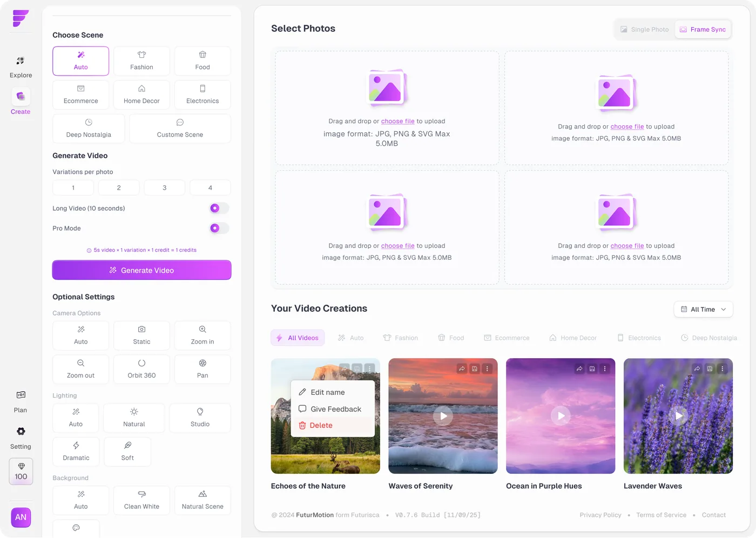Save the Waves of Serenity video
The width and height of the screenshot is (756, 538).
[x=475, y=368]
